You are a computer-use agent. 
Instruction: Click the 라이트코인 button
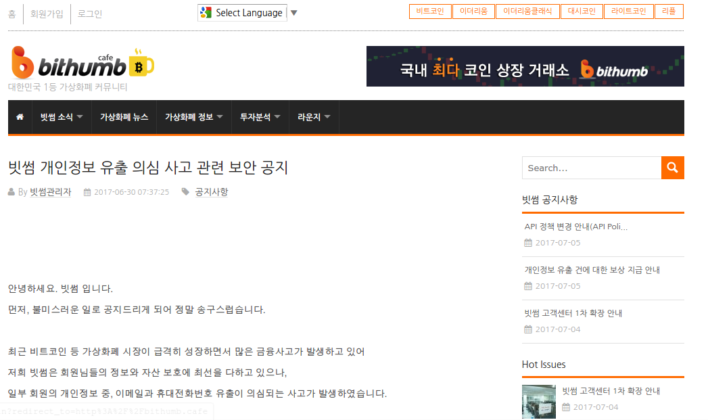tap(629, 11)
